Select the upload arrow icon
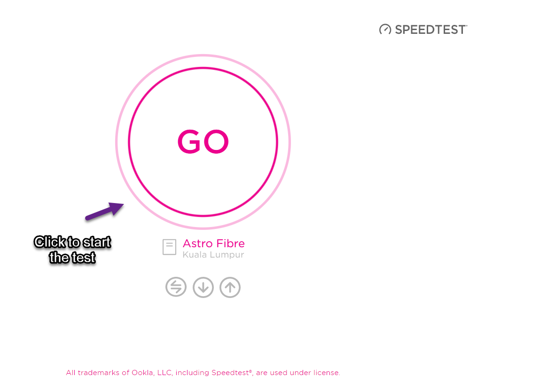This screenshot has width=540, height=392. 230,287
